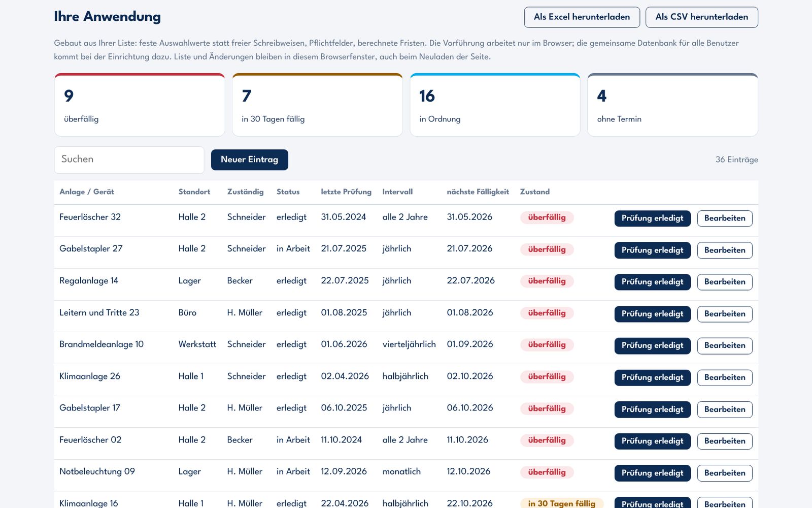
Task: Mark Feuerlöscher 32 Prüfung erledigt
Action: [652, 218]
